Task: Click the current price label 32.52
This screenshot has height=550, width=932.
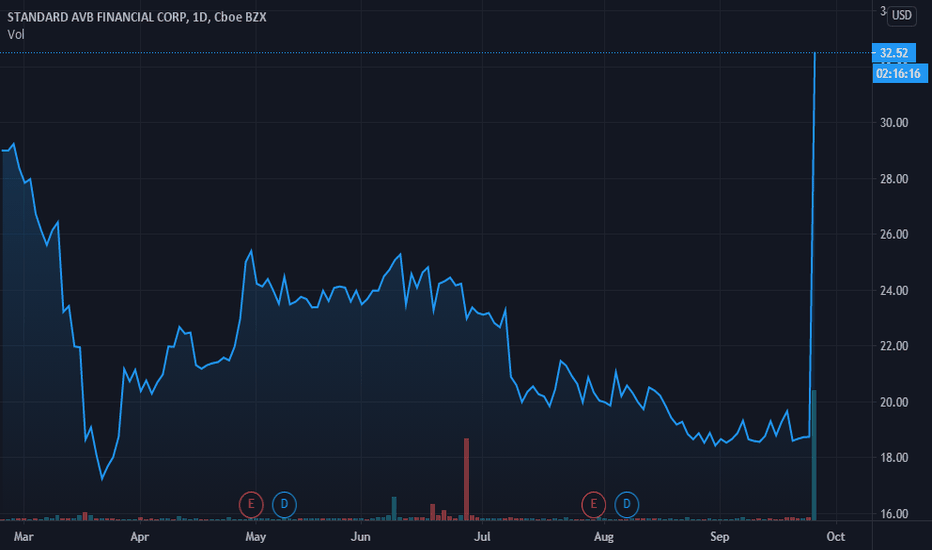Action: [x=893, y=53]
